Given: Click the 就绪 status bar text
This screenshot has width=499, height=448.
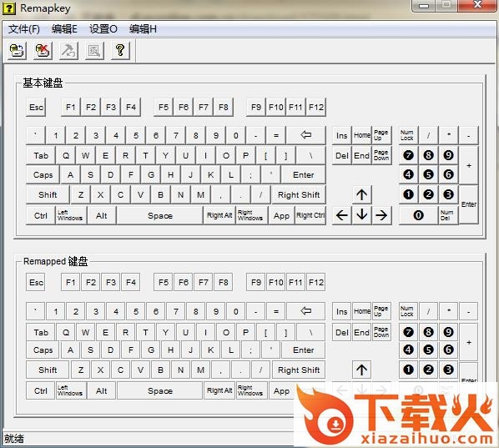Looking at the screenshot, I should click(x=14, y=439).
